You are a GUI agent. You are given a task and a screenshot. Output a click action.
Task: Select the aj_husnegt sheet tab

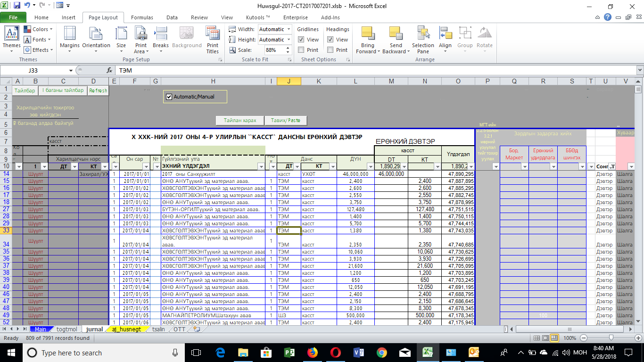[126, 329]
